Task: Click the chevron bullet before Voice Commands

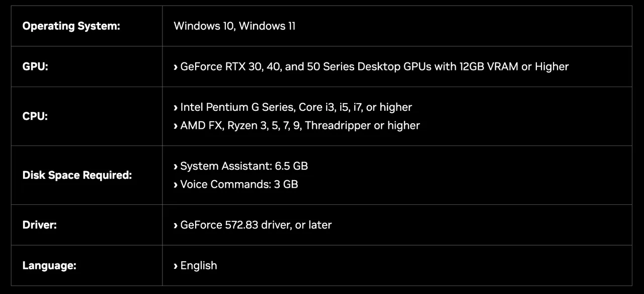Action: (x=176, y=185)
